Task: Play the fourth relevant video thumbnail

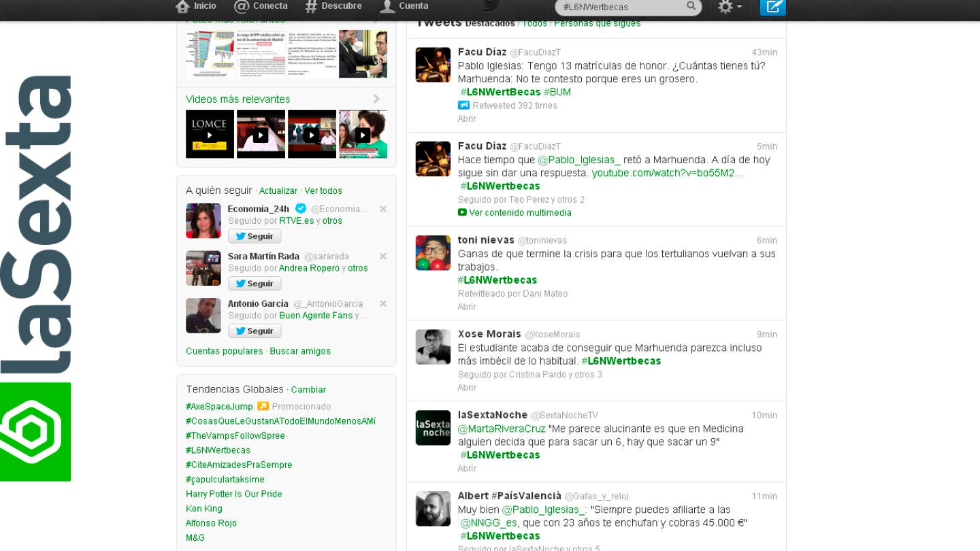Action: point(363,134)
